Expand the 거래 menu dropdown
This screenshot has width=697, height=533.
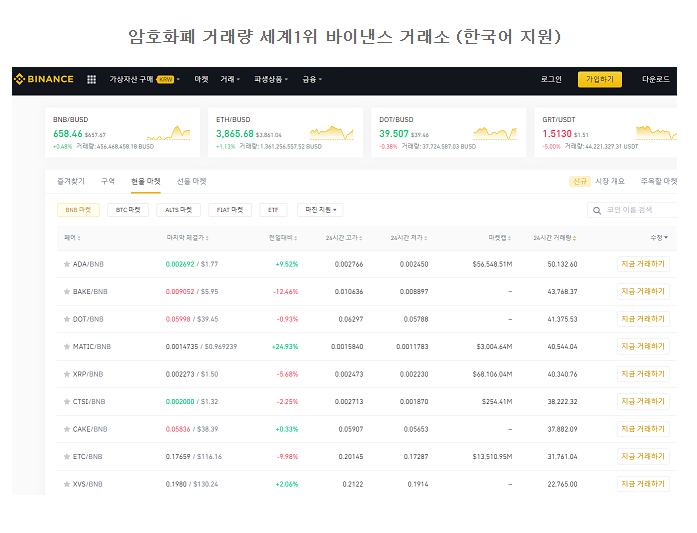230,79
